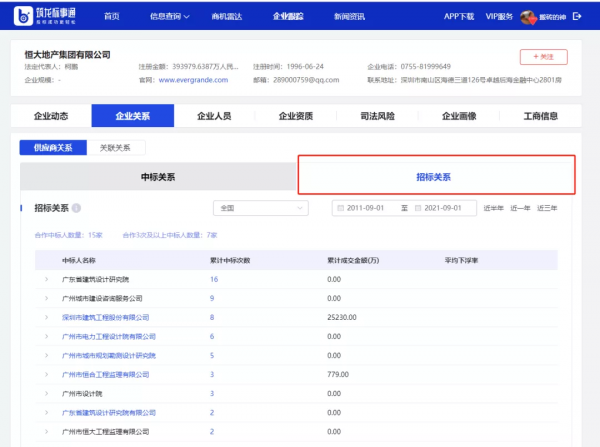600x447 pixels.
Task: Expand row 广州市城市规划勘测设计研究院
Action: 46,356
